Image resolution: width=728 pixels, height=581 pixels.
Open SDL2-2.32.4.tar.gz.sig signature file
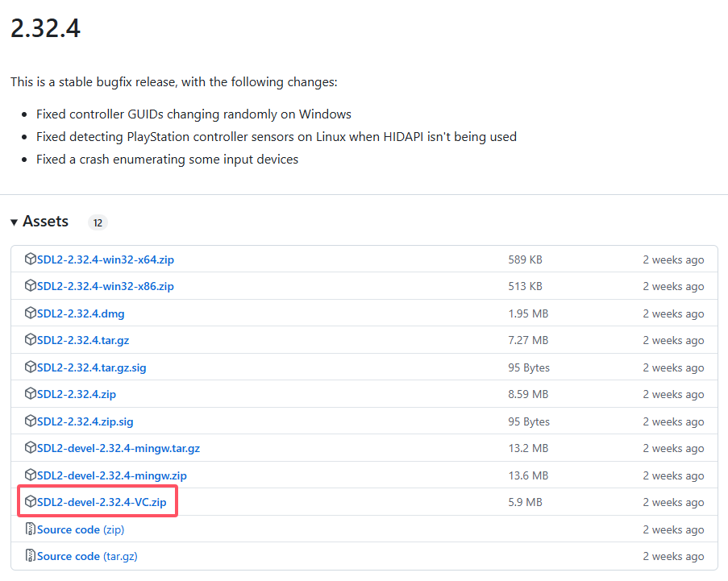point(91,367)
